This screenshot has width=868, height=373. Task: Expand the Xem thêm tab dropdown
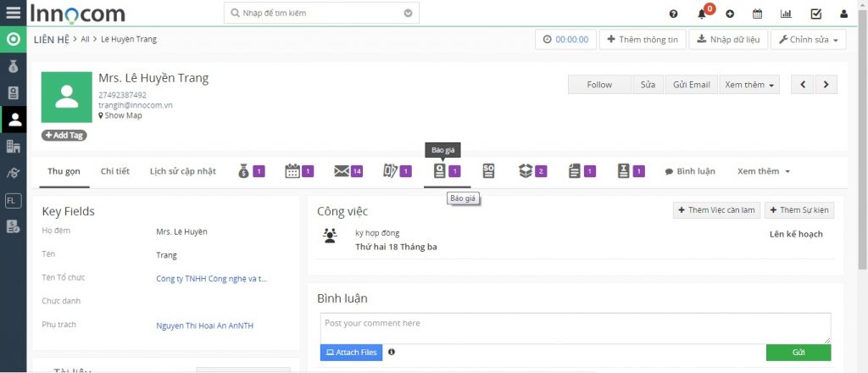click(x=764, y=171)
